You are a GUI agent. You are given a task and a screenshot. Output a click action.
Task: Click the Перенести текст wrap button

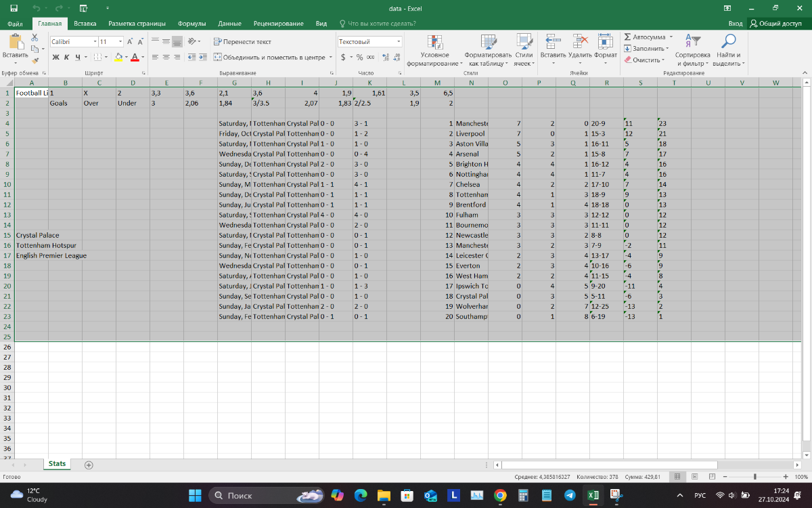coord(242,41)
